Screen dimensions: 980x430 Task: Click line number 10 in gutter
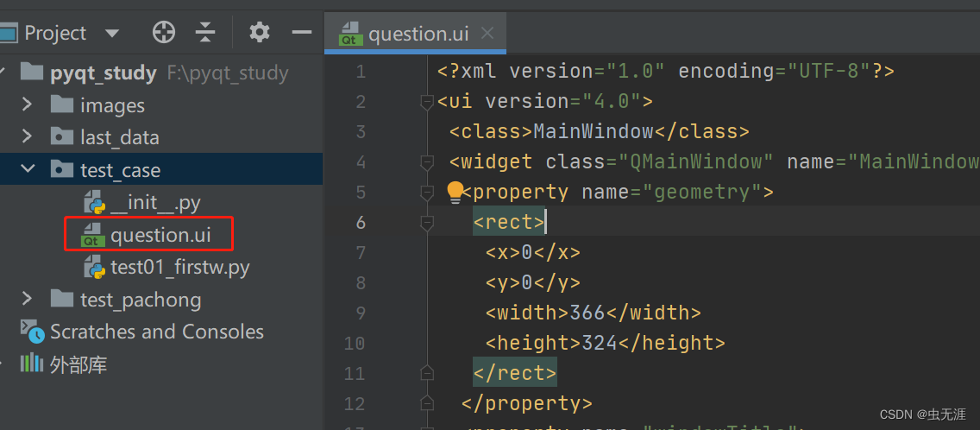tap(355, 343)
